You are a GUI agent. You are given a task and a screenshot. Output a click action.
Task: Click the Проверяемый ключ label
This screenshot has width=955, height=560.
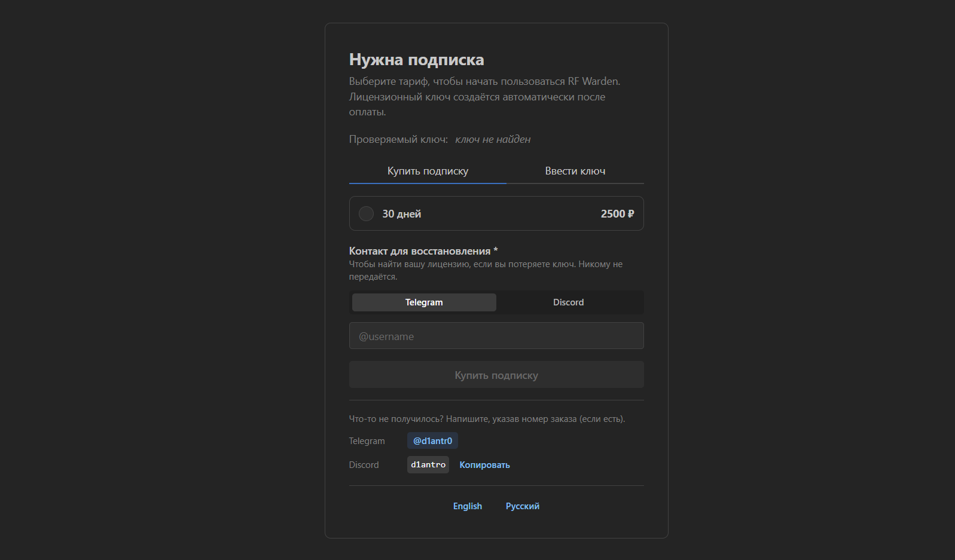(398, 139)
